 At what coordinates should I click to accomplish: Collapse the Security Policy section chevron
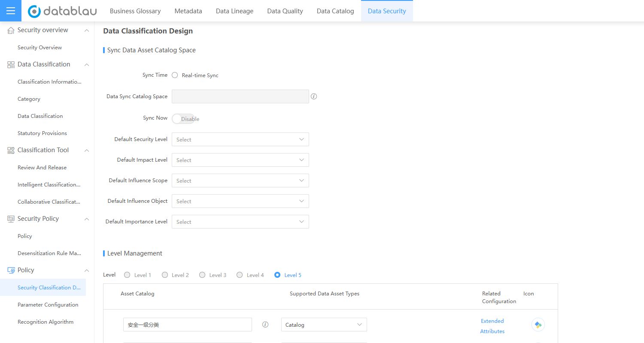tap(87, 219)
